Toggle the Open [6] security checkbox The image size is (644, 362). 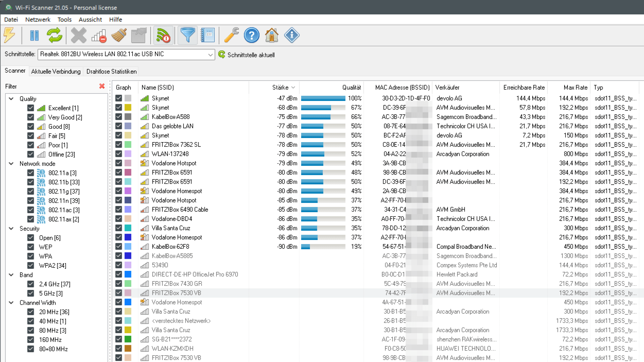(x=31, y=238)
